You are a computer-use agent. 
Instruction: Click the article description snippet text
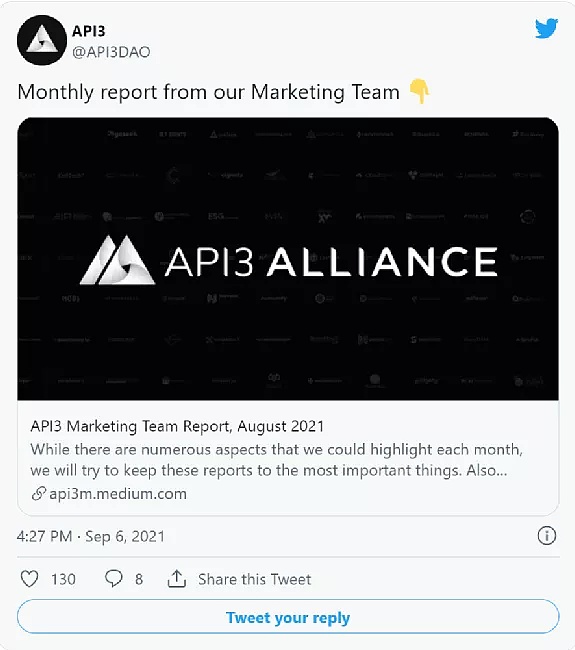[277, 460]
